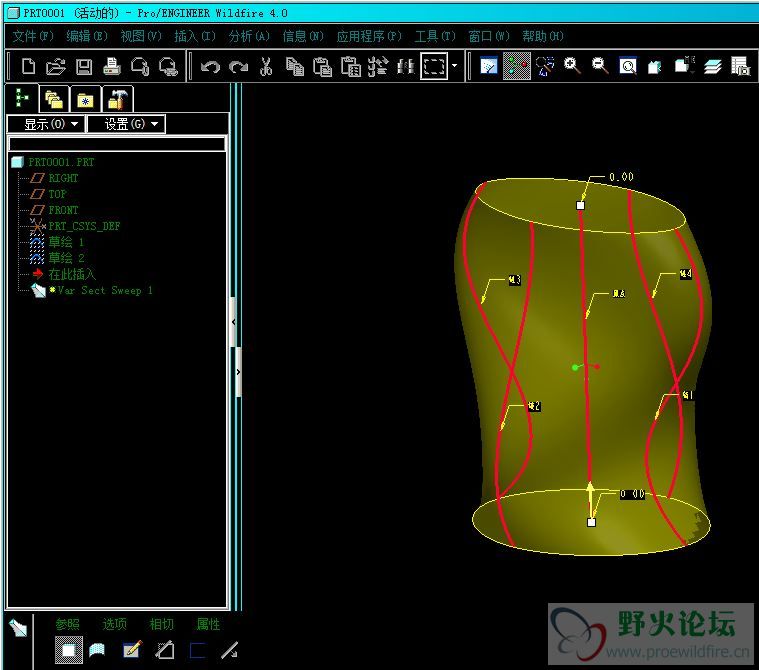
Task: Click the flip direction arrow icon
Action: [229, 650]
